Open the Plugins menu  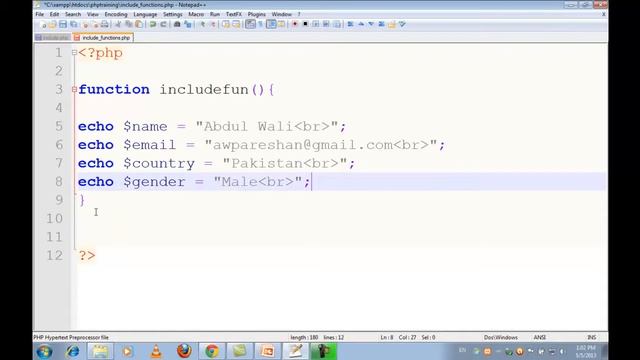coord(257,14)
